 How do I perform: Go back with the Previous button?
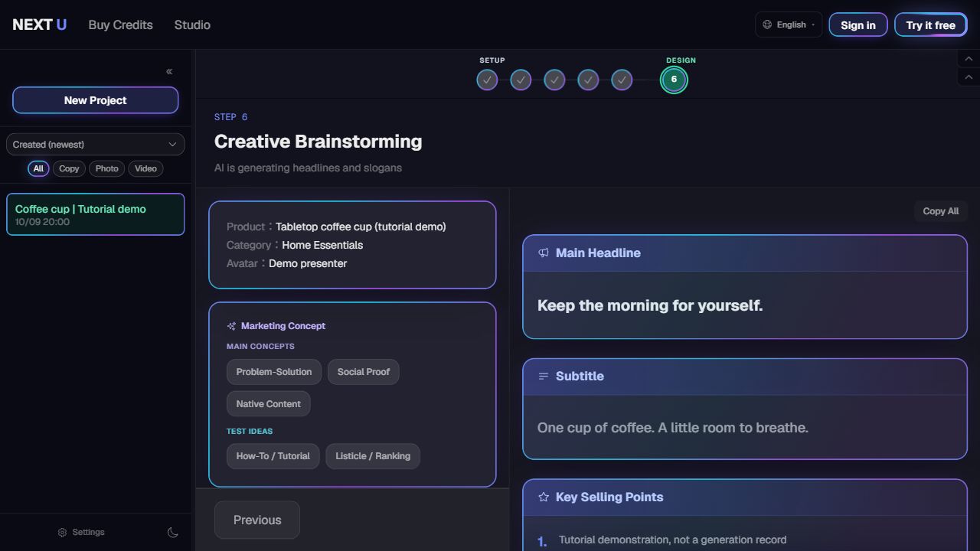coord(257,520)
